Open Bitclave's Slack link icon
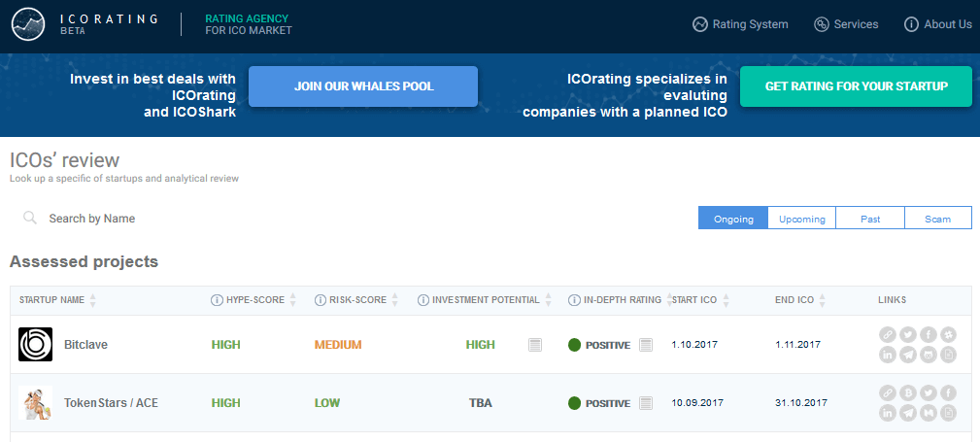The width and height of the screenshot is (980, 442). point(949,335)
